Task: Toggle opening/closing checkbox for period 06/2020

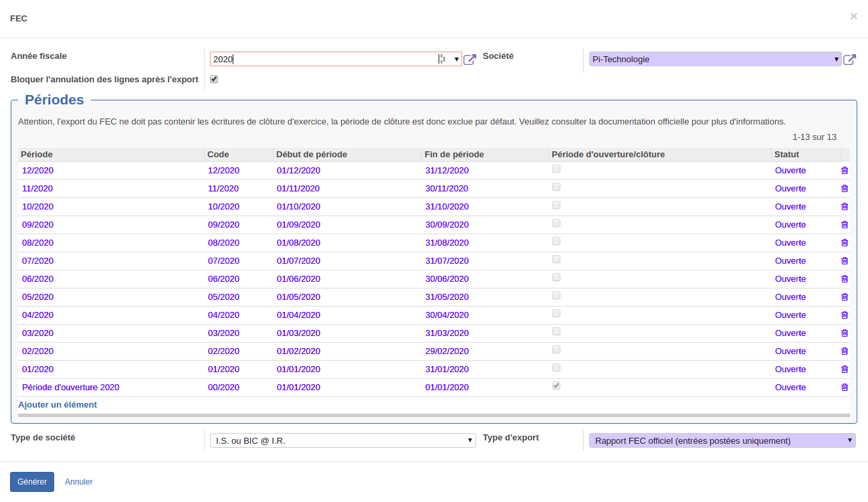Action: tap(556, 278)
